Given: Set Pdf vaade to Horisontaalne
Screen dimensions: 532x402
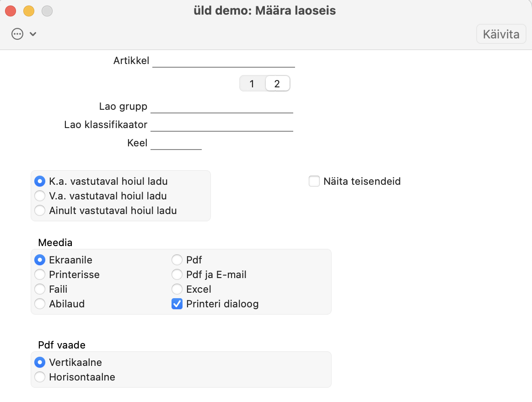Looking at the screenshot, I should [x=40, y=377].
